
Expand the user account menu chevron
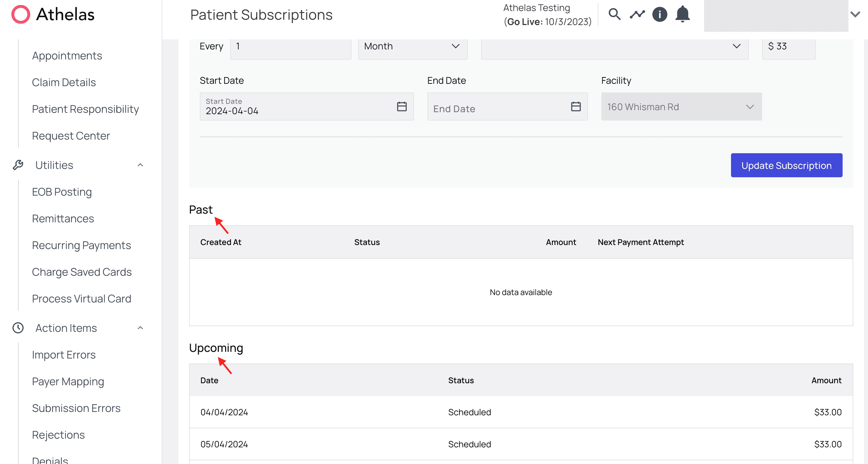[855, 14]
